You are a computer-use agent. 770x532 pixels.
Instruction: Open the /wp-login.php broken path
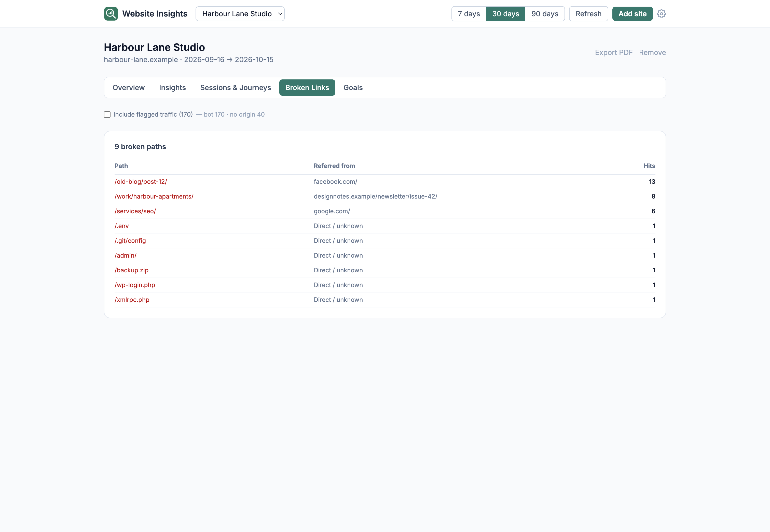click(x=135, y=285)
